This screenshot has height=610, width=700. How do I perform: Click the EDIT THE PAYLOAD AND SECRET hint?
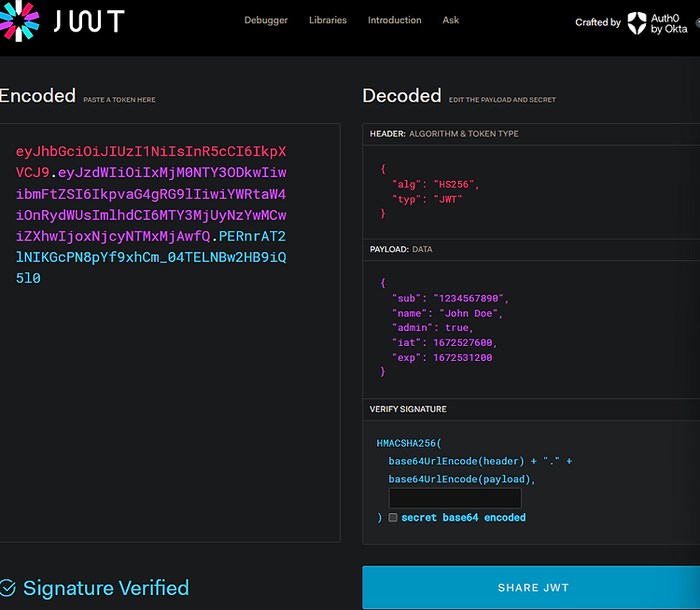(x=502, y=100)
